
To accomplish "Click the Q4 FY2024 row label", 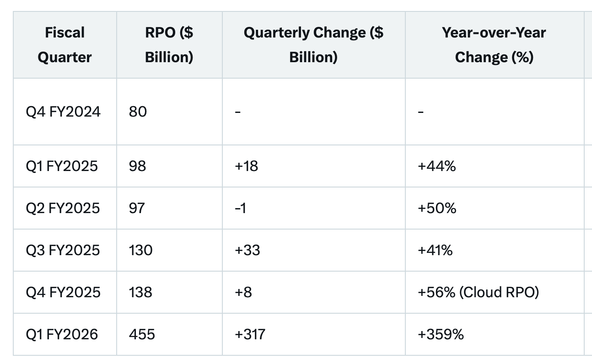I will (63, 112).
